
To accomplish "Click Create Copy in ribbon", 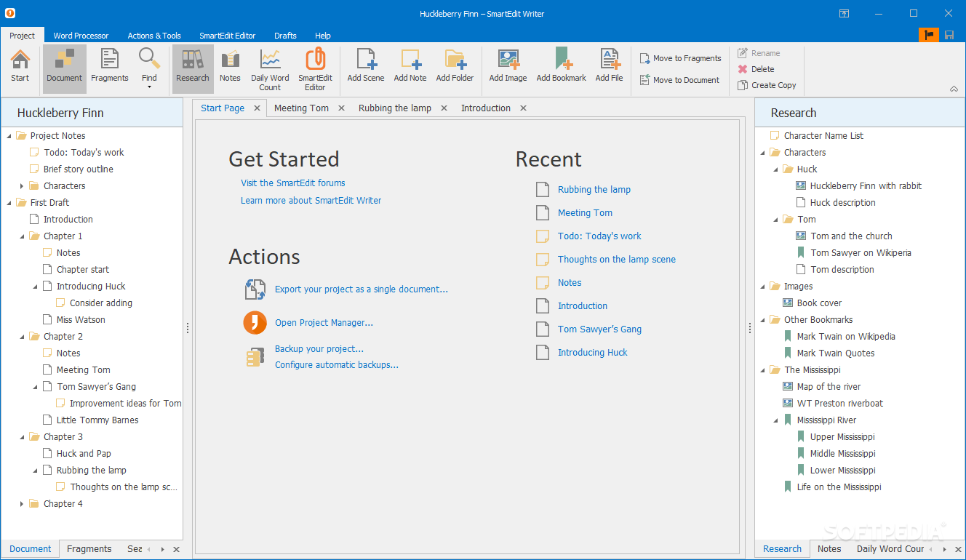I will [767, 85].
